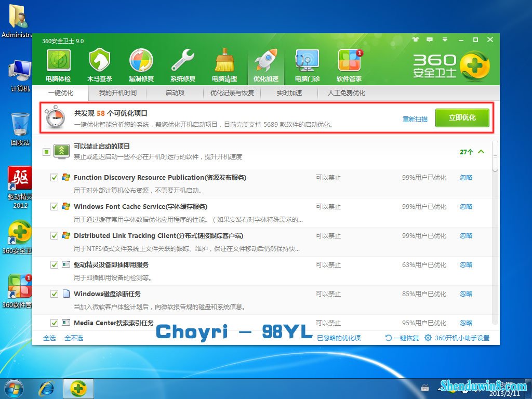The height and width of the screenshot is (399, 532).
Task: Open the title bar main menu arrow
Action: 445,39
